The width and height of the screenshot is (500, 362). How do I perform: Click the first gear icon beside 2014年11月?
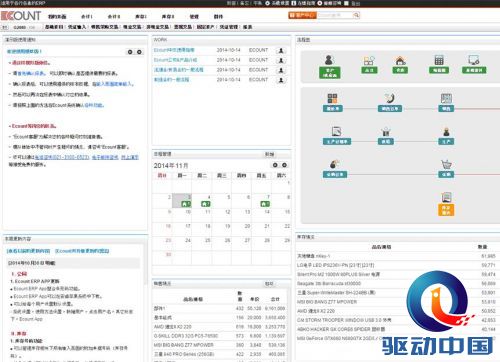[275, 165]
